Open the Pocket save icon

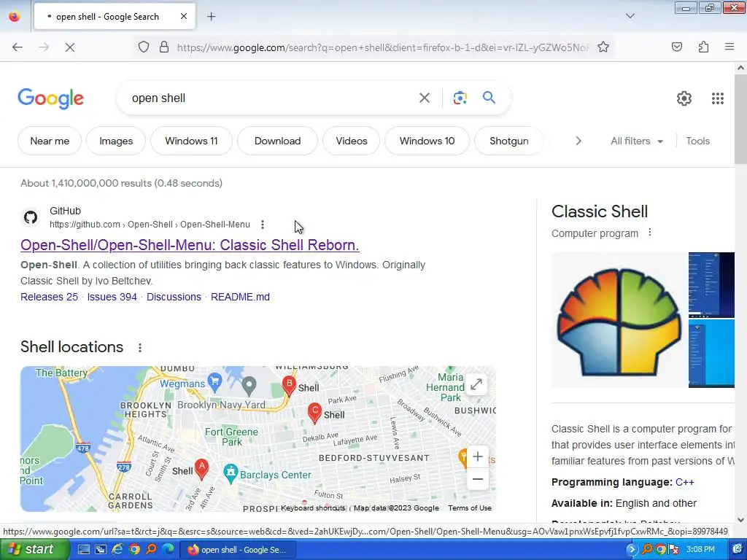coord(677,47)
